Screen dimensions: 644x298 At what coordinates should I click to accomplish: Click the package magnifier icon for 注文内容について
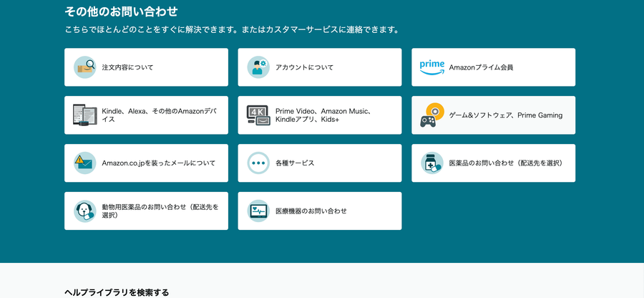[84, 67]
